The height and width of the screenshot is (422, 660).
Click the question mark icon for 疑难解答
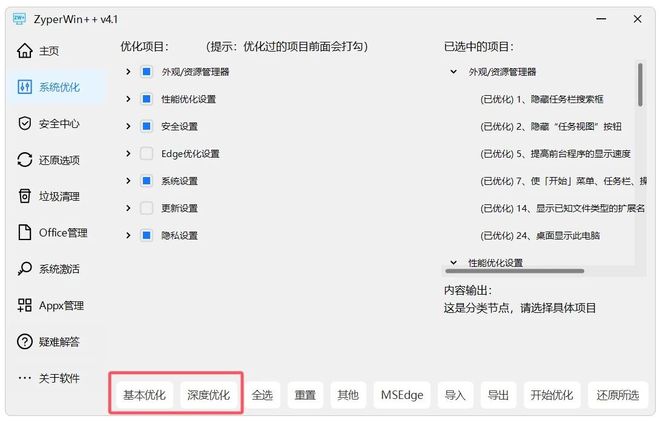point(24,341)
